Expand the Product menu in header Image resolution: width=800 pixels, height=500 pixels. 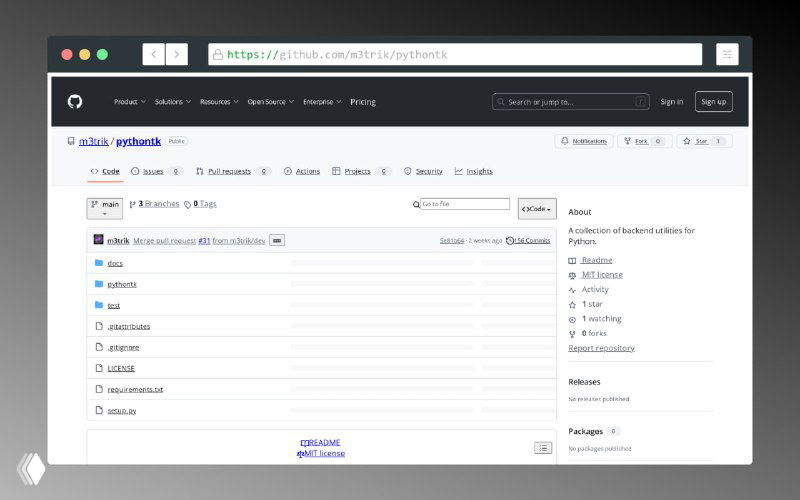point(130,102)
